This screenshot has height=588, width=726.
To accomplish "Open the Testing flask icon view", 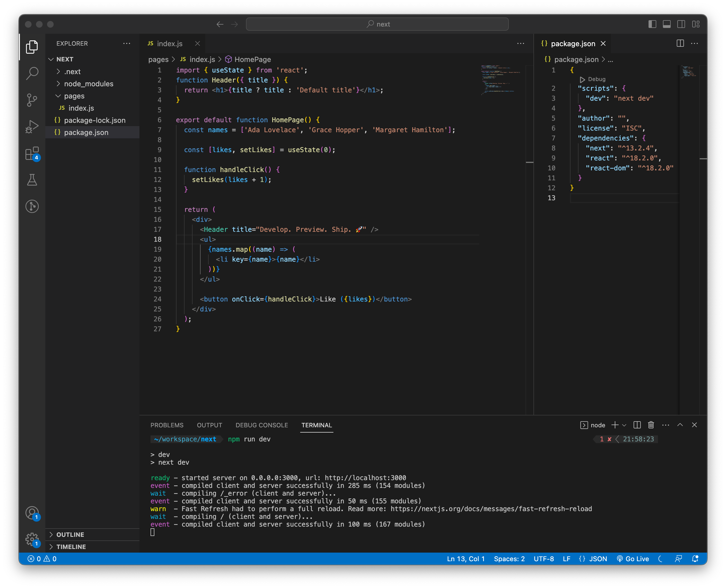I will [x=32, y=180].
